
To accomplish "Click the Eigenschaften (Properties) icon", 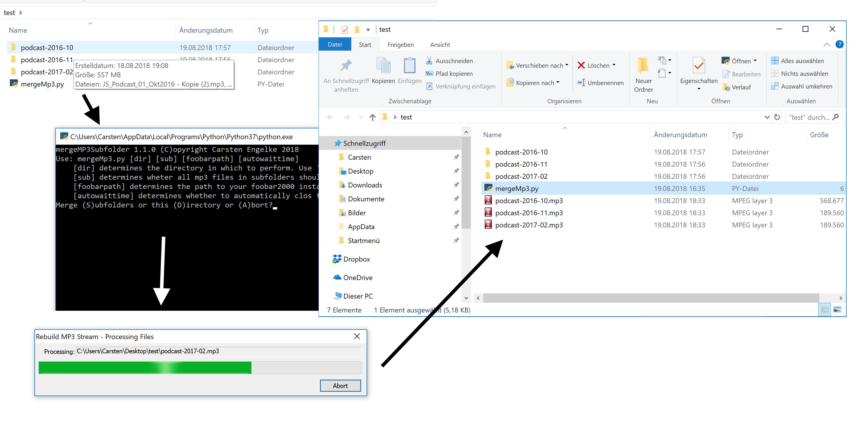I will pyautogui.click(x=698, y=67).
